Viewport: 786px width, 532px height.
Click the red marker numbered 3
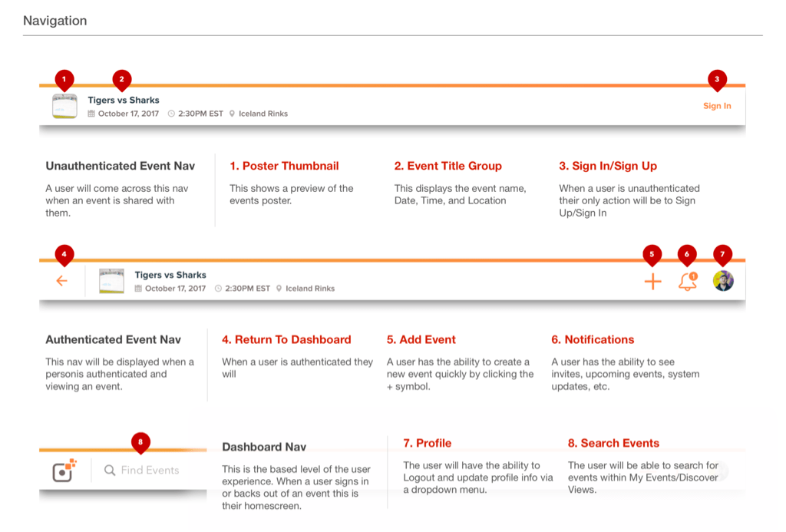point(717,79)
